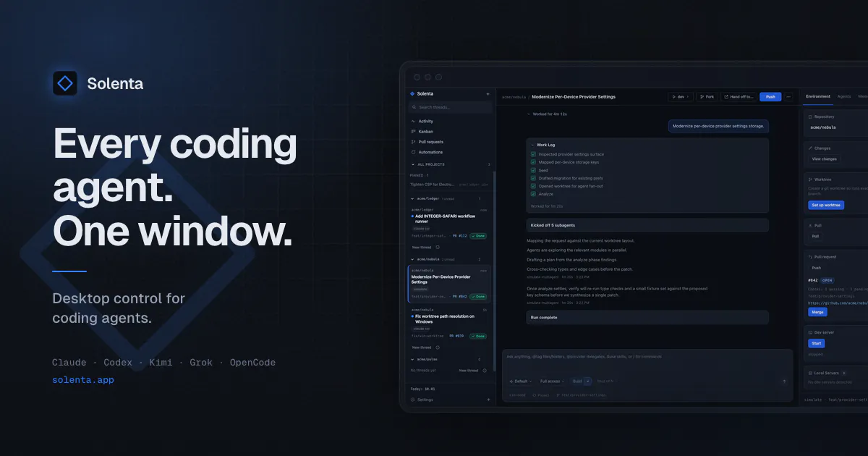Viewport: 868px width, 456px height.
Task: Click New thread under acme/pulse
Action: click(469, 370)
